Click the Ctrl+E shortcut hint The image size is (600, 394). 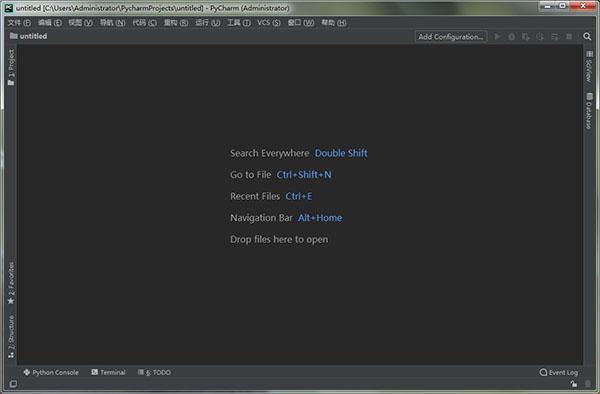point(299,196)
